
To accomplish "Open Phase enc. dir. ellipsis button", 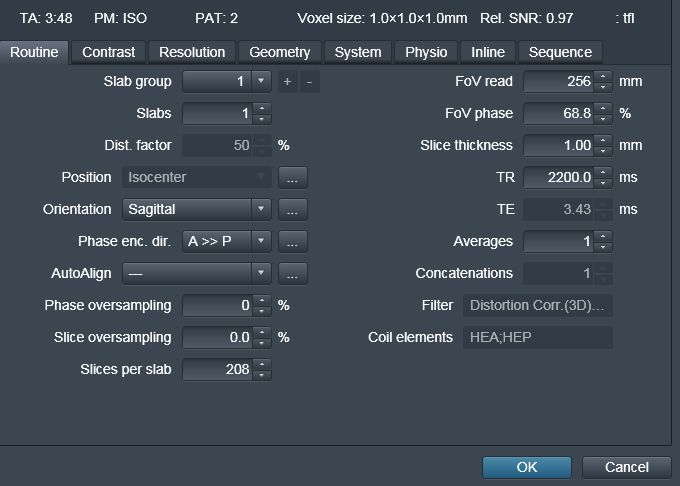I will [293, 241].
